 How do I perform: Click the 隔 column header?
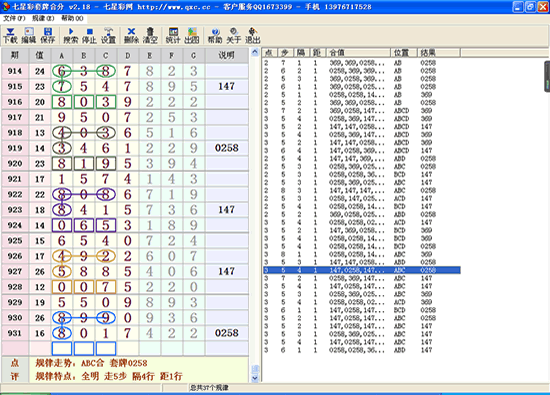(x=302, y=53)
